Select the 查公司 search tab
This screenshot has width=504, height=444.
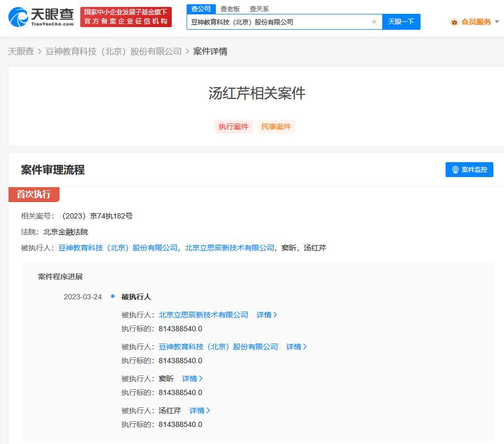click(x=201, y=9)
